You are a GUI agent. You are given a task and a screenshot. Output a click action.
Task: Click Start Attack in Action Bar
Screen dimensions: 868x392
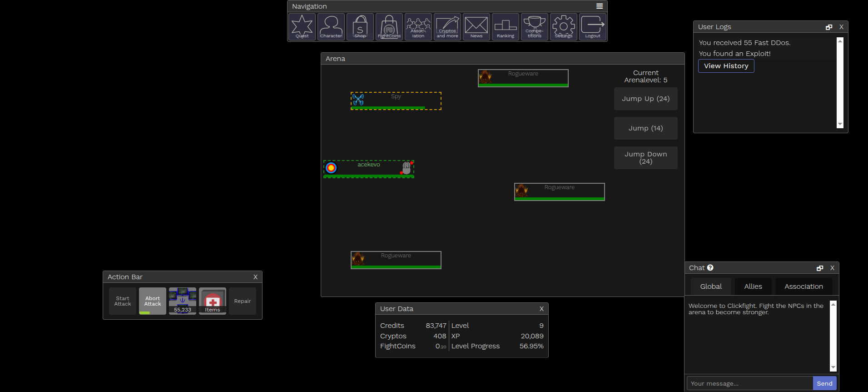[x=123, y=301]
